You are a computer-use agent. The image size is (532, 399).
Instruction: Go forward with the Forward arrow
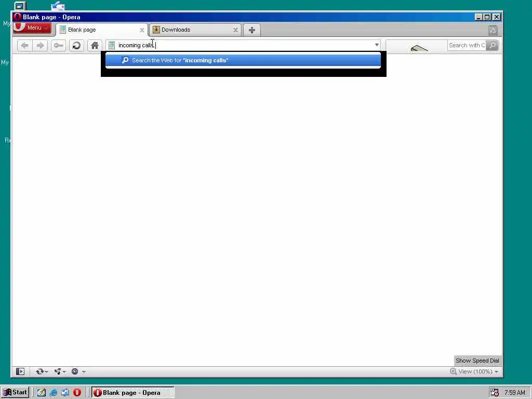click(40, 46)
